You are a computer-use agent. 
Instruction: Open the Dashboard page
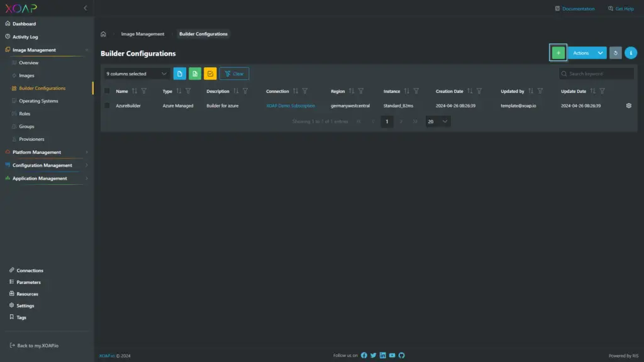(x=24, y=24)
